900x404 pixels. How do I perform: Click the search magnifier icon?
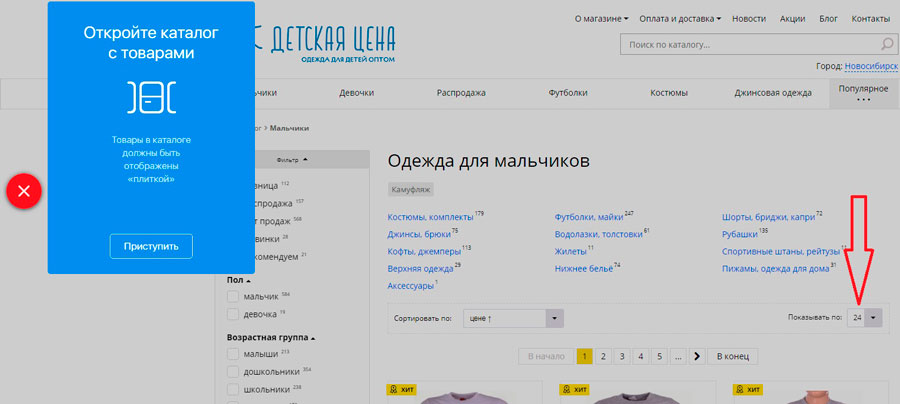point(885,44)
